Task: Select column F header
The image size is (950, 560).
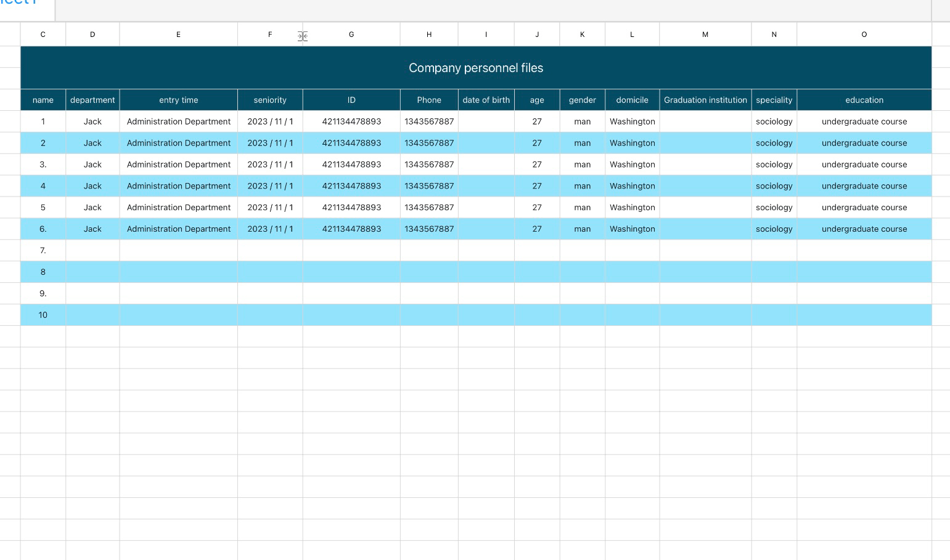Action: pyautogui.click(x=270, y=34)
